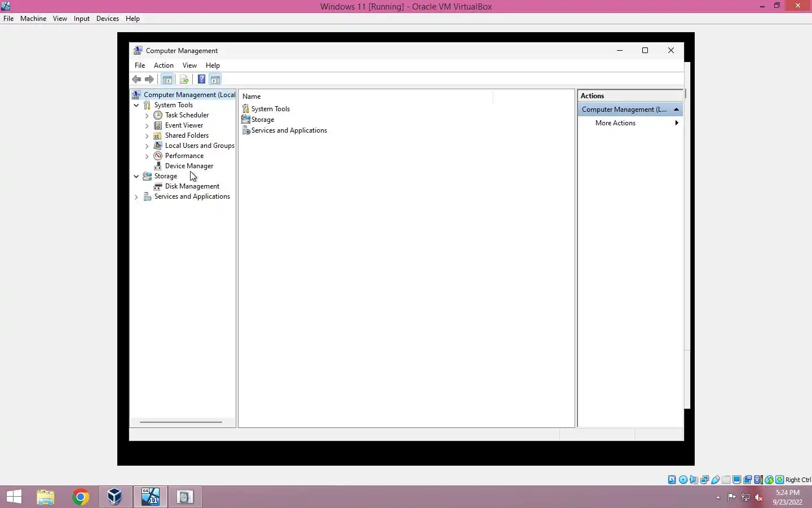
Task: Select Computer Management (Local) root node
Action: (189, 95)
